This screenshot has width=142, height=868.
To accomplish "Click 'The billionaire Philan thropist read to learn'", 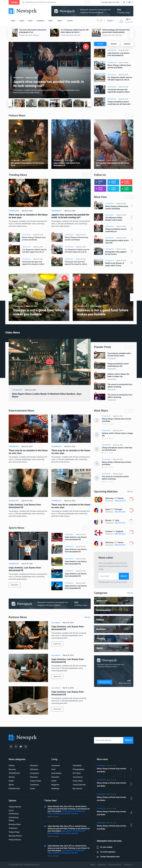I will click(x=113, y=219).
